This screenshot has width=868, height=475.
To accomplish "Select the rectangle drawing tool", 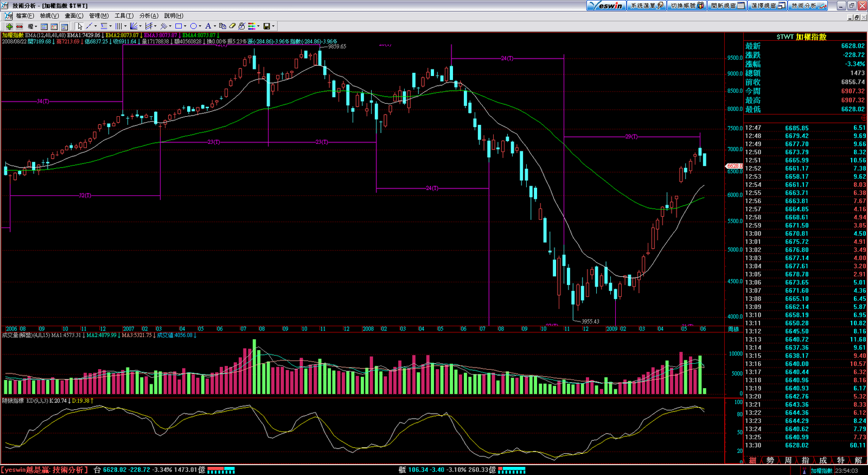I will click(x=178, y=26).
